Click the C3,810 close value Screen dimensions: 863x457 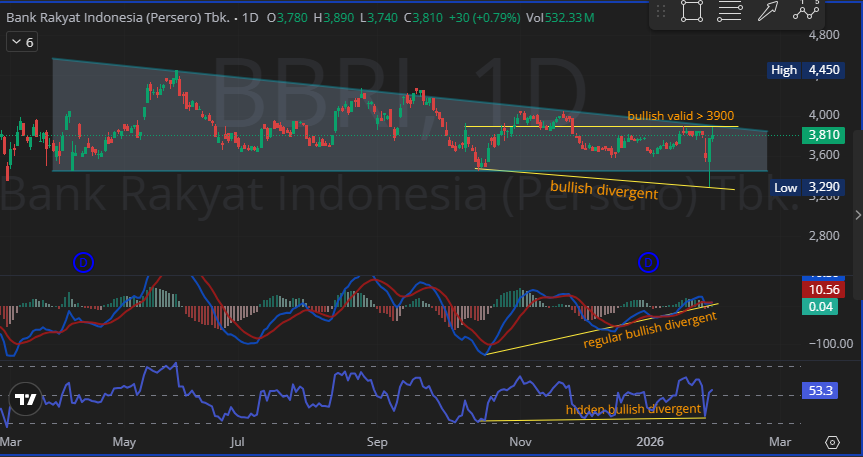[x=423, y=18]
